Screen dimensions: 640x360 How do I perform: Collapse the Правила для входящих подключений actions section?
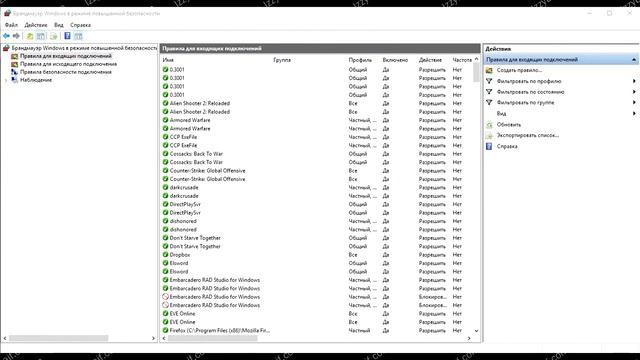634,60
